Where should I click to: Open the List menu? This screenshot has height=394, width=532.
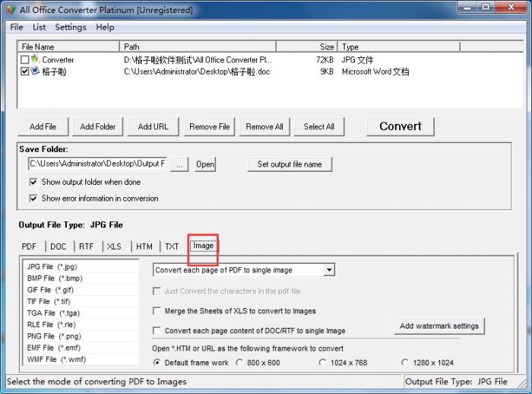pyautogui.click(x=39, y=27)
